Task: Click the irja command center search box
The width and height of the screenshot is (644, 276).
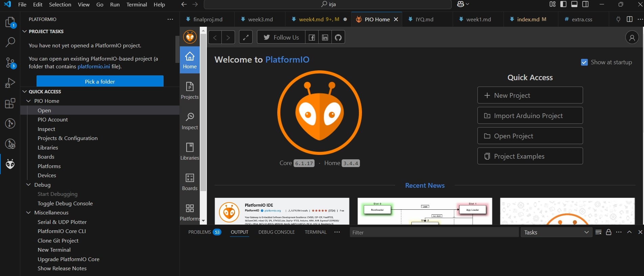Action: 328,4
